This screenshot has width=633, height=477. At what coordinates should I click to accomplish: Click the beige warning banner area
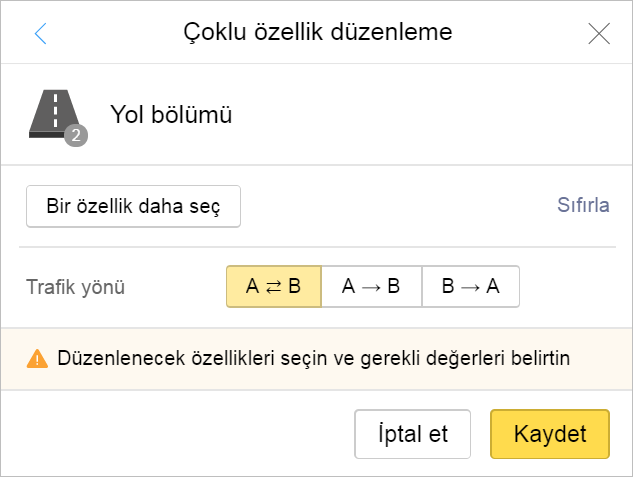(x=316, y=359)
